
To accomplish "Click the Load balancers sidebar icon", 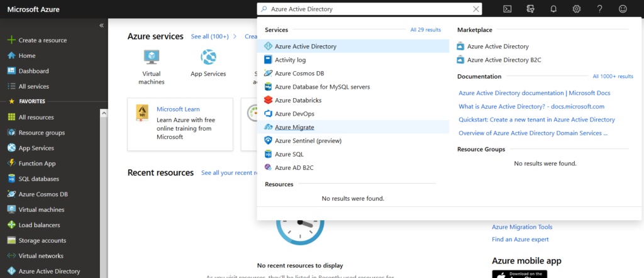I will 11,225.
